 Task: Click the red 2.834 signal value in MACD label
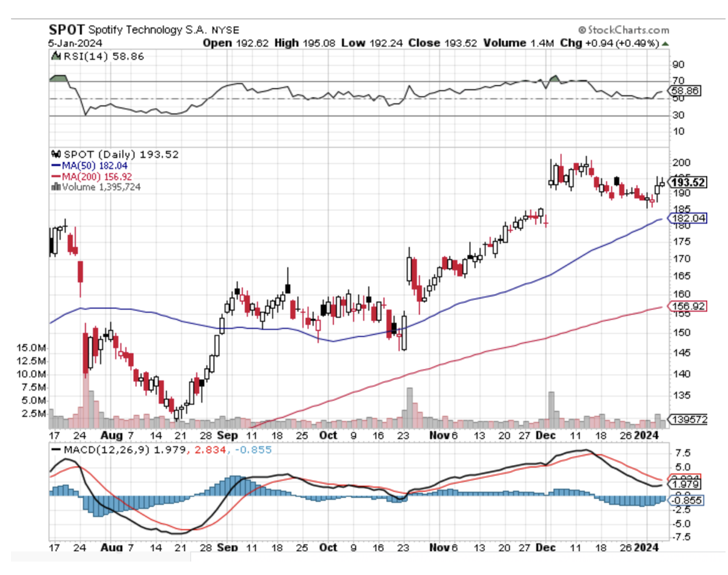[210, 450]
